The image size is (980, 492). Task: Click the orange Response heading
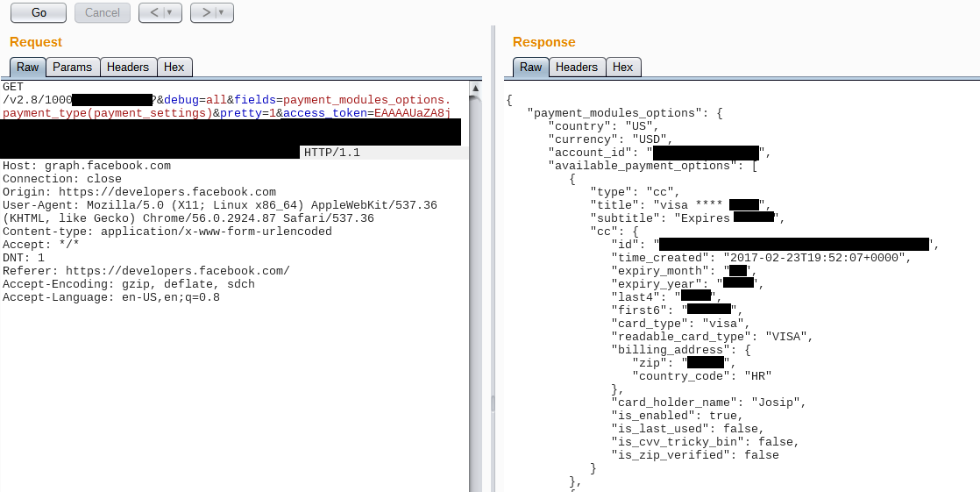[x=543, y=42]
